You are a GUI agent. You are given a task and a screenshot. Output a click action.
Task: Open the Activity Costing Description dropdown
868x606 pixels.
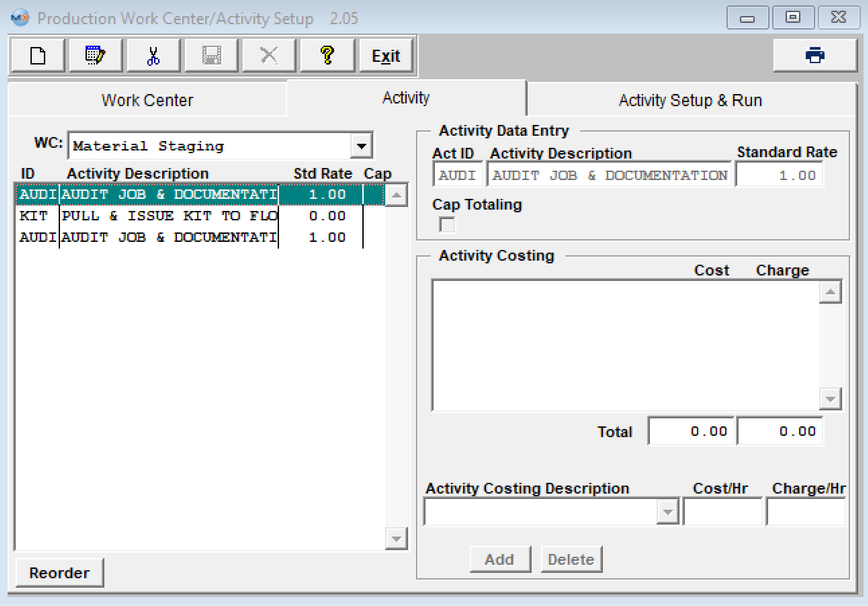[667, 512]
